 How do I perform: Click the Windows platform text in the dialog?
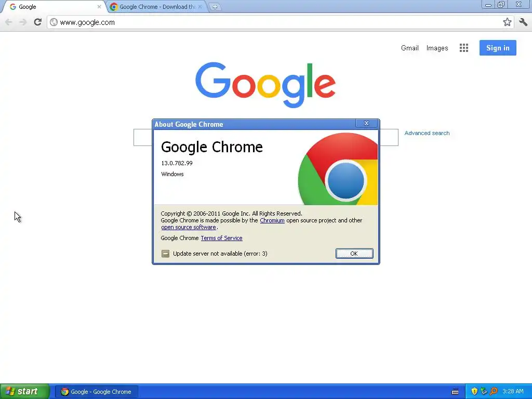click(172, 174)
